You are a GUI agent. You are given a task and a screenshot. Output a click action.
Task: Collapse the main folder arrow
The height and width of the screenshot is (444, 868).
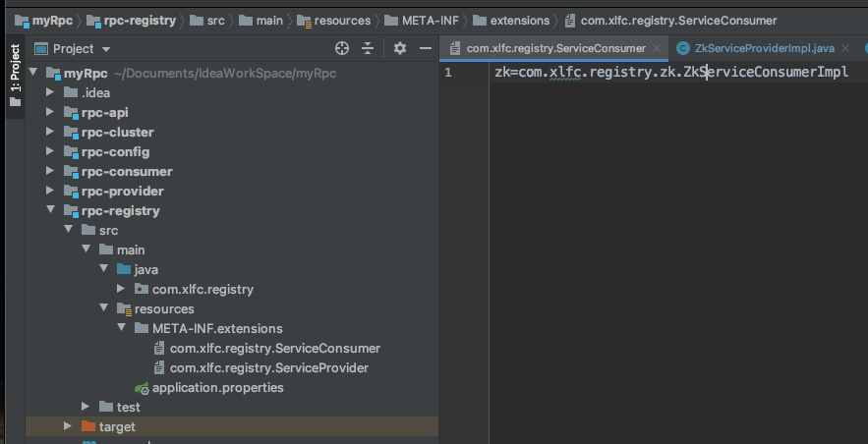point(87,250)
